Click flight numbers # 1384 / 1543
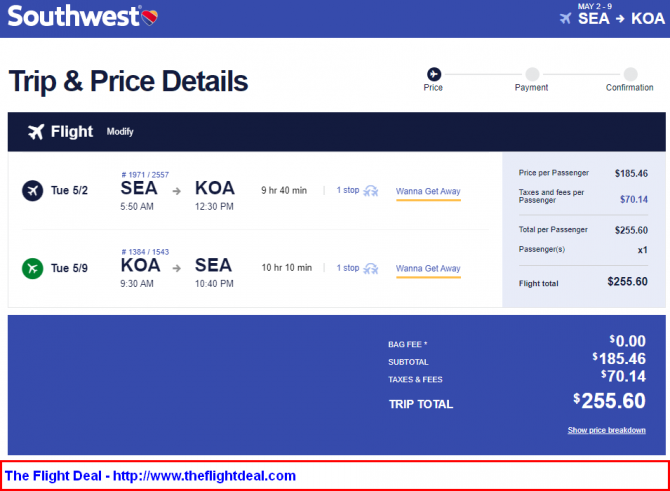 click(x=145, y=252)
